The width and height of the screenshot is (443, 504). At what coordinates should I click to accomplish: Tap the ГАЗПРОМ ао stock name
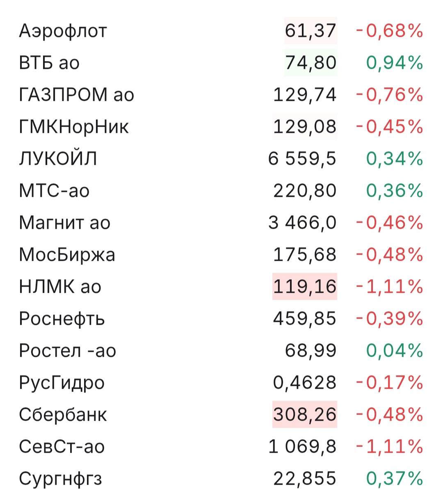tap(77, 95)
